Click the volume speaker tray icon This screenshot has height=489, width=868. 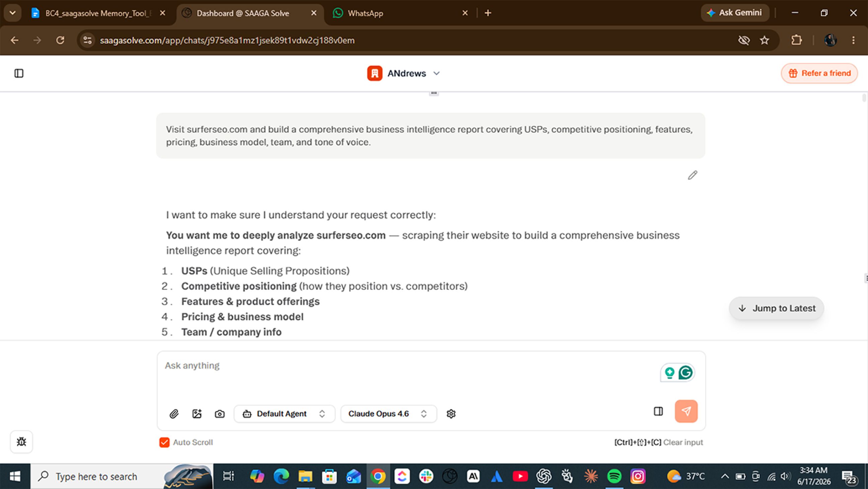point(785,476)
